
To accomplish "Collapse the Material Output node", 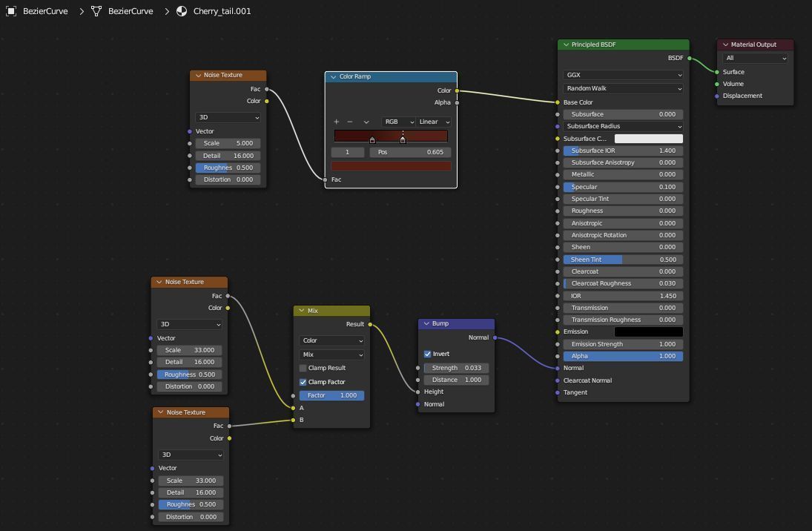I will click(725, 44).
